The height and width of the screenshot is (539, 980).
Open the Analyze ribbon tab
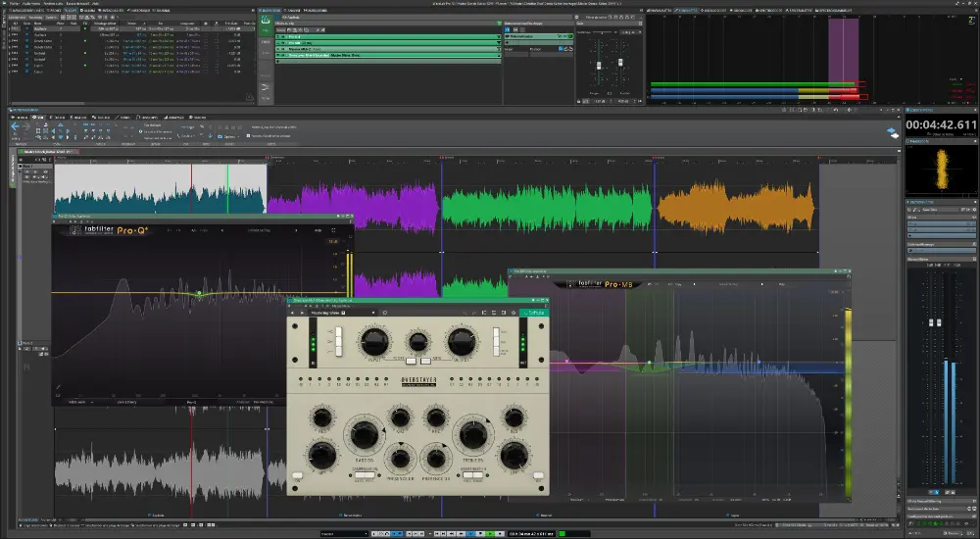[173, 117]
